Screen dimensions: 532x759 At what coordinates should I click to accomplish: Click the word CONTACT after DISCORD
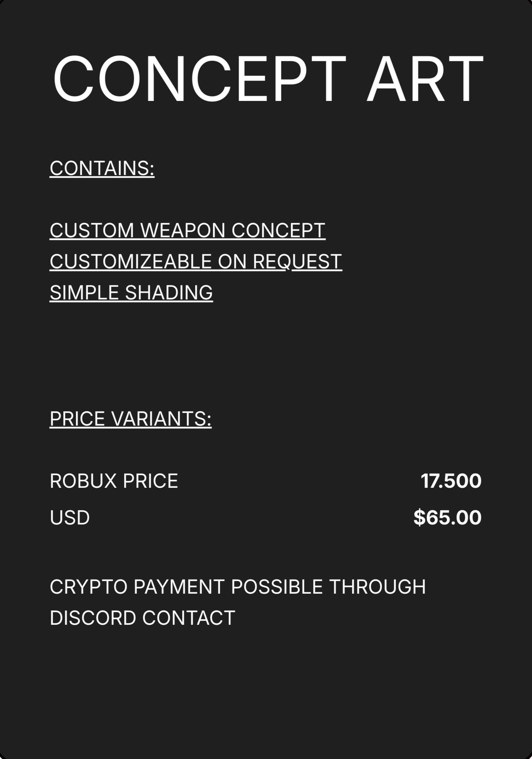pyautogui.click(x=188, y=618)
